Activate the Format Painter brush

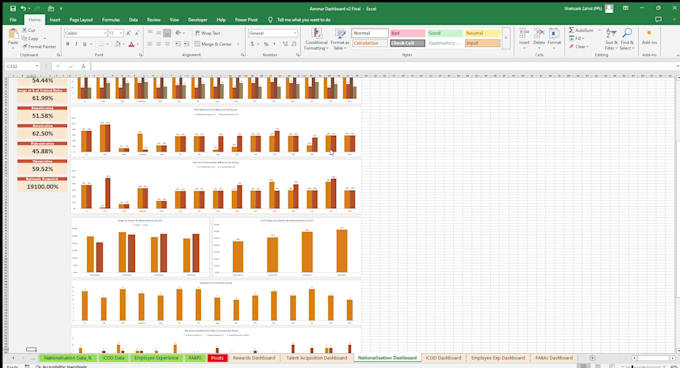point(39,46)
